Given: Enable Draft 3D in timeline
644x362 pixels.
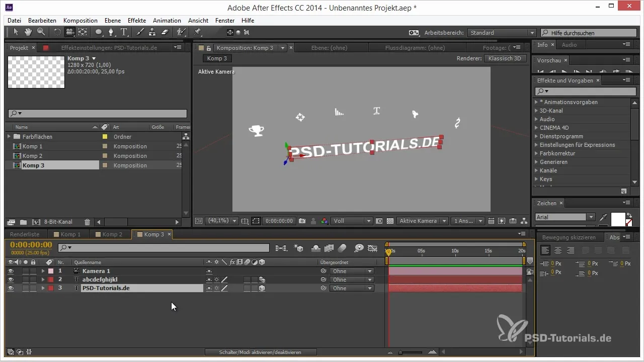Looking at the screenshot, I should pyautogui.click(x=298, y=248).
